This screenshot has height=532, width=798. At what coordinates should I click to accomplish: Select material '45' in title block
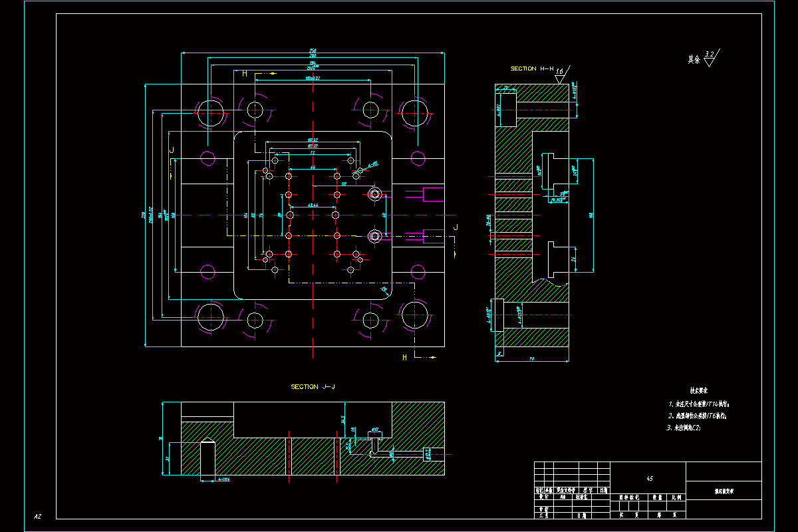tap(649, 478)
